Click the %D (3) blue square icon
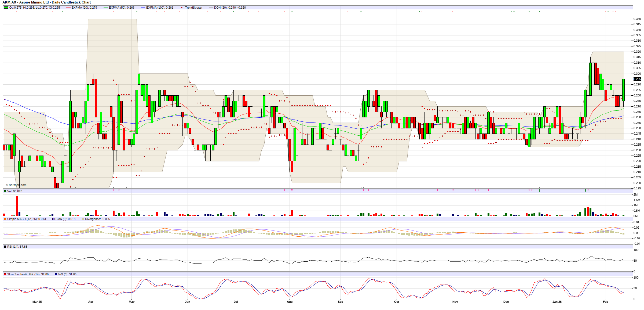This screenshot has height=310, width=644. (x=56, y=274)
